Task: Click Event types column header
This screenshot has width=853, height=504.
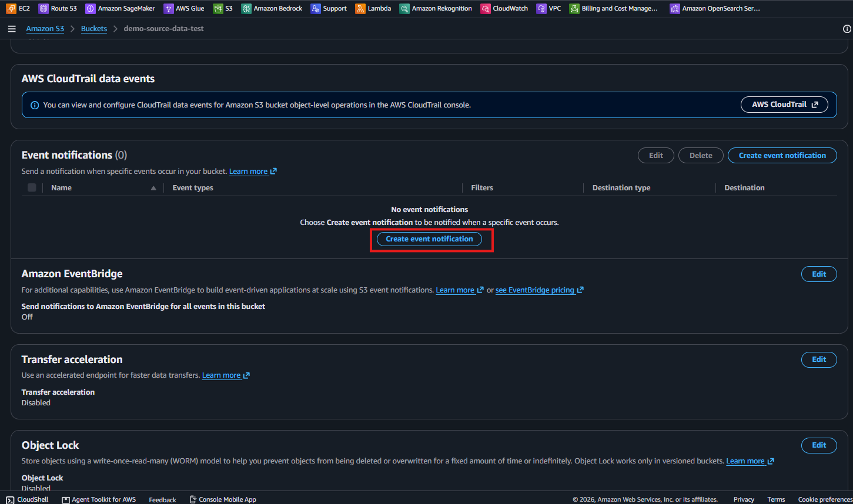Action: (x=193, y=188)
